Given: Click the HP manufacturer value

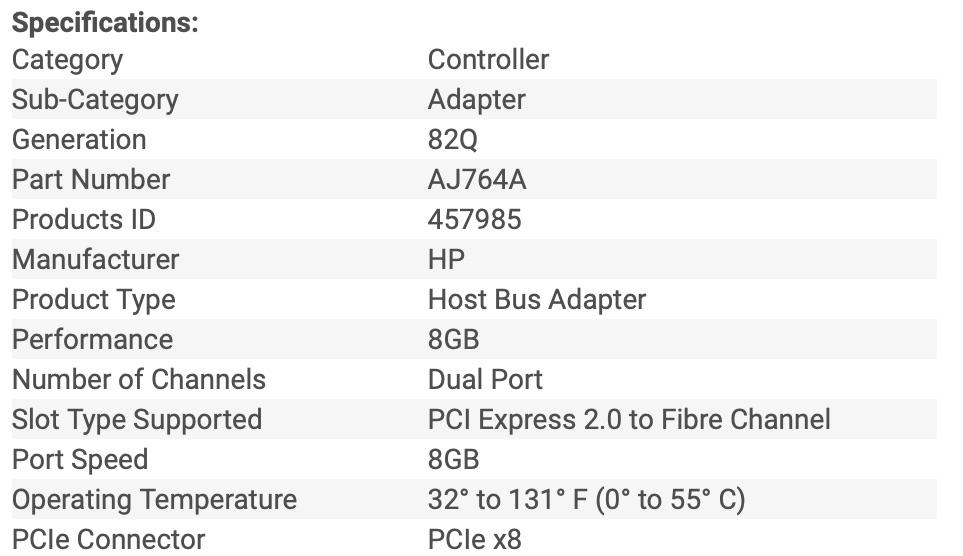Looking at the screenshot, I should tap(446, 260).
